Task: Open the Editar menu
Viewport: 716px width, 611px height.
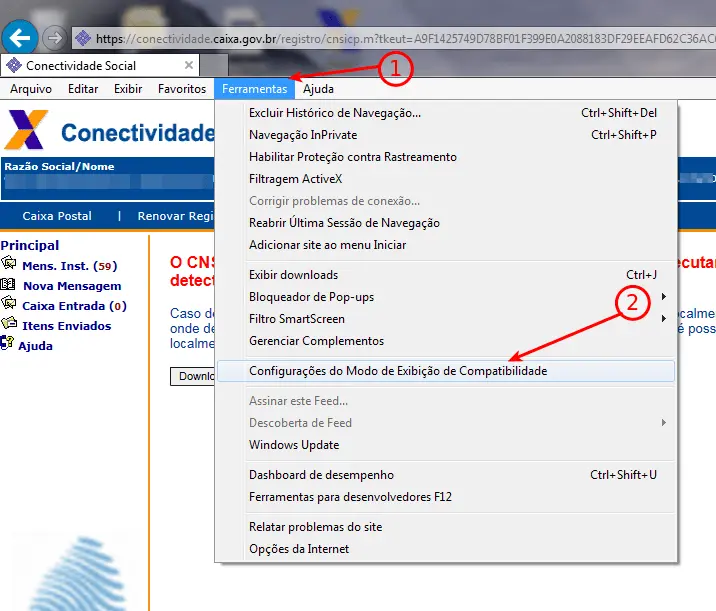Action: (x=83, y=89)
